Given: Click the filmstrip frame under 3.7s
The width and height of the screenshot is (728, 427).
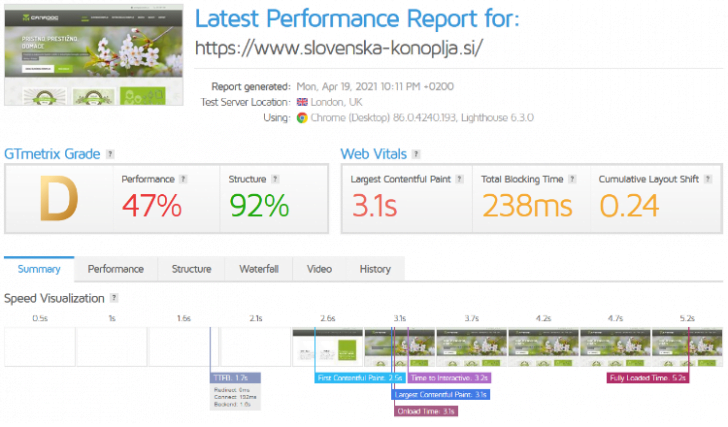Looking at the screenshot, I should click(472, 347).
